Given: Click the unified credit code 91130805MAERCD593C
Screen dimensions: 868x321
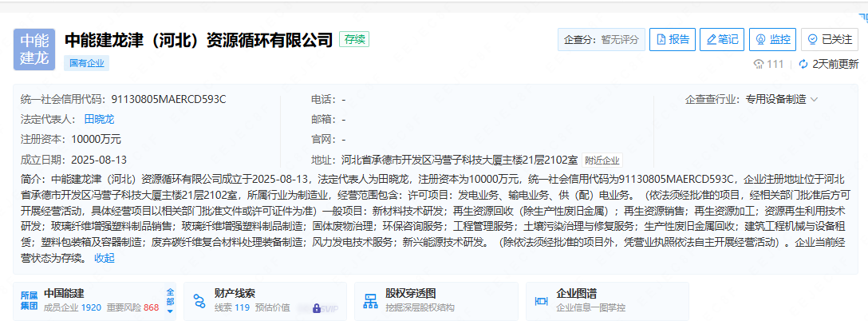Looking at the screenshot, I should (x=168, y=99).
